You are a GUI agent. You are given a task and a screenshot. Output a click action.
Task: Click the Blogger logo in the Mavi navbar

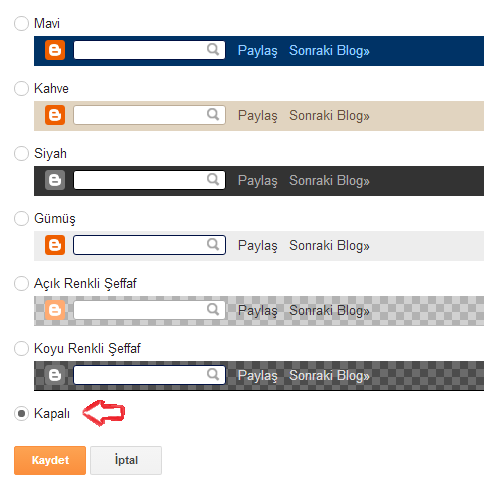55,50
